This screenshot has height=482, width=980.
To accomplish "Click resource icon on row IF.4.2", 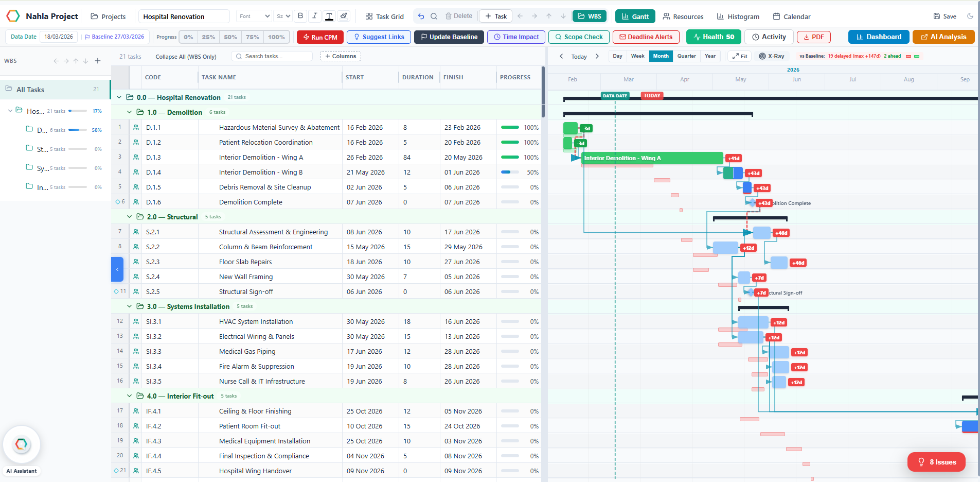I will [x=136, y=426].
